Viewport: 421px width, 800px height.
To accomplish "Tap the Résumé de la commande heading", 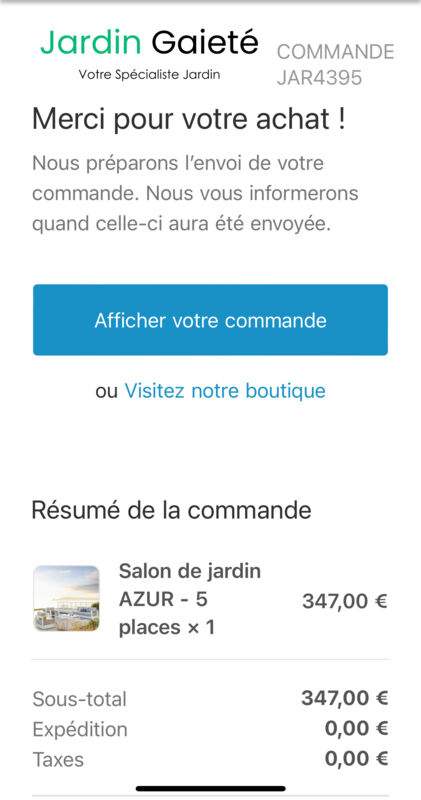I will (171, 510).
